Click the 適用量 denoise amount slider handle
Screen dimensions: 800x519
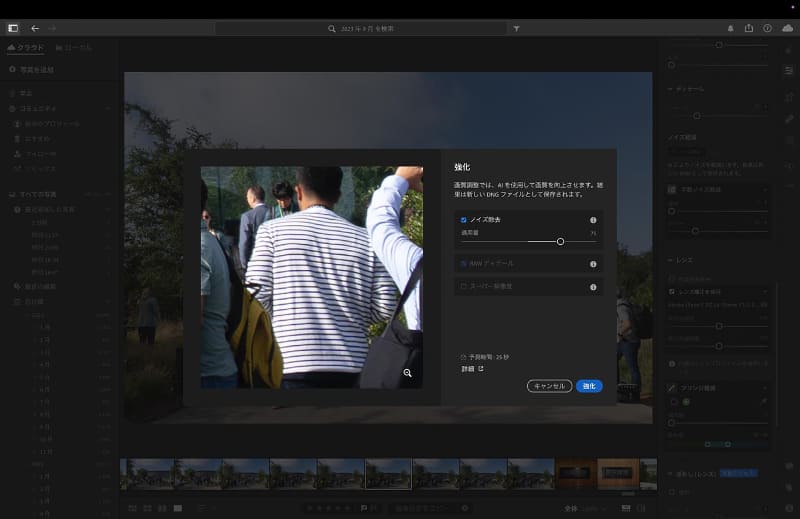click(560, 241)
